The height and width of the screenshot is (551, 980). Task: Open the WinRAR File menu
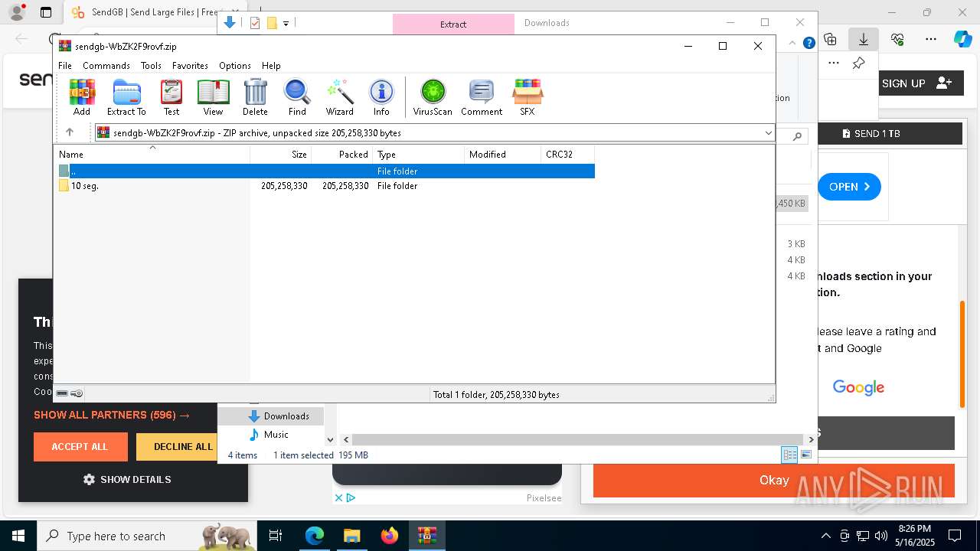65,66
